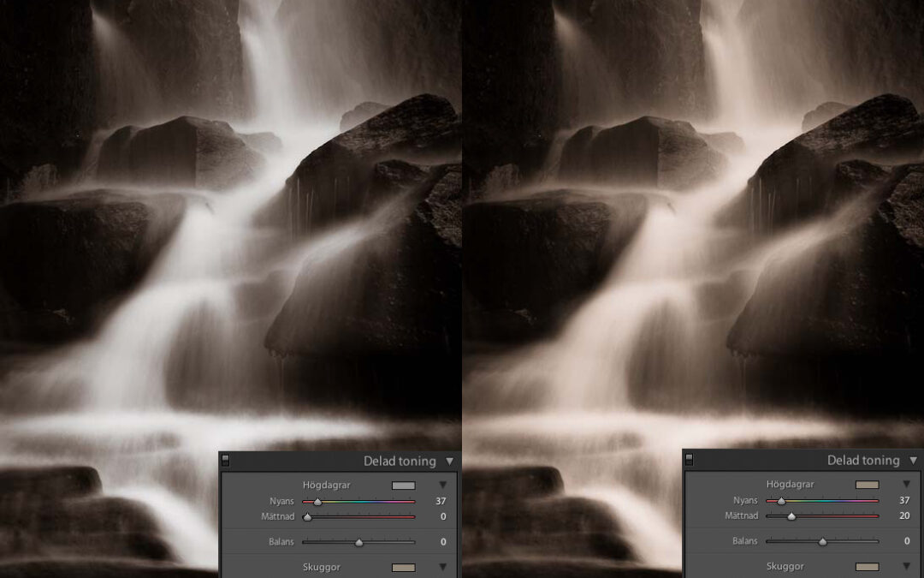Click the Mättnad label in left panel
Viewport: 924px width, 578px height.
278,516
